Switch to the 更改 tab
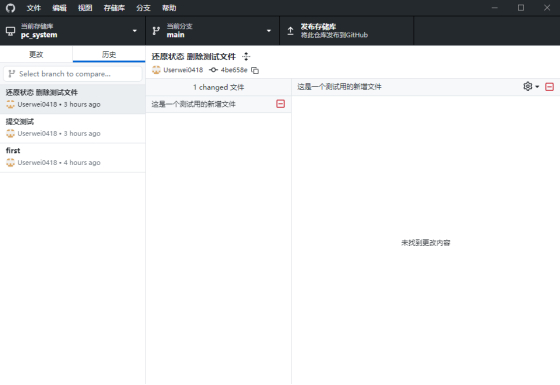Viewport: 560px width, 385px height. point(36,54)
